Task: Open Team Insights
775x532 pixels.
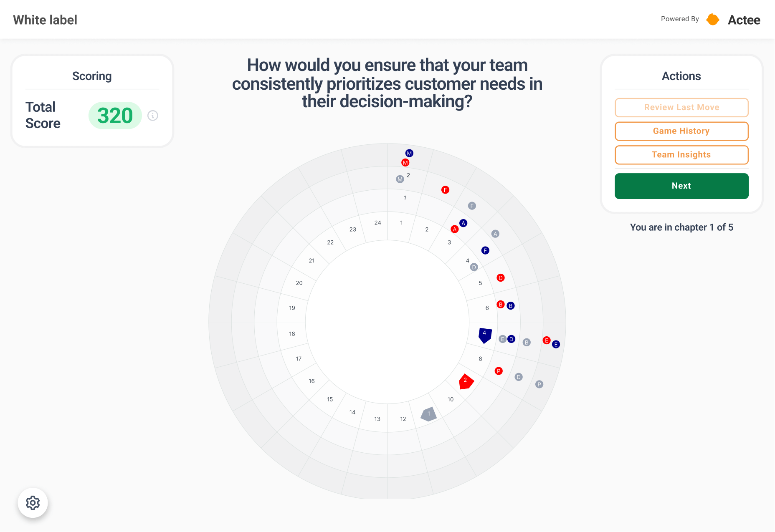Action: 681,155
